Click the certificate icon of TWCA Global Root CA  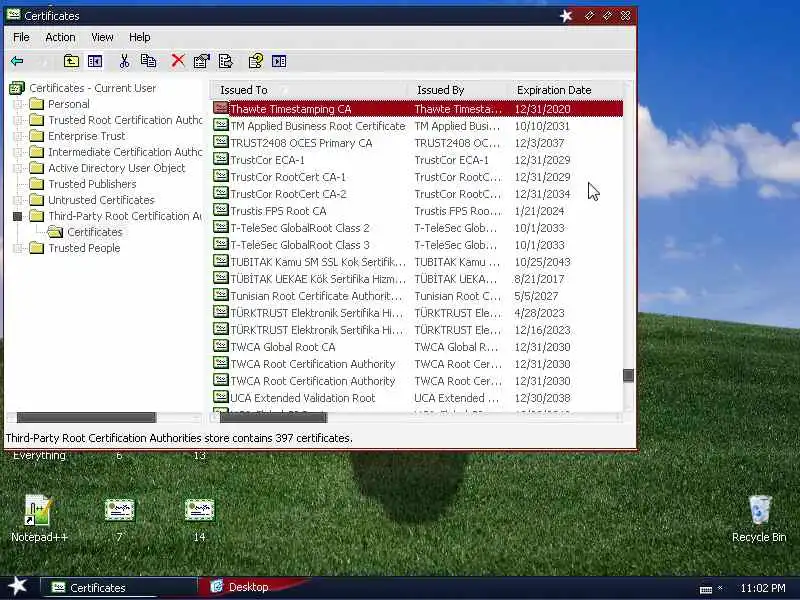point(220,346)
